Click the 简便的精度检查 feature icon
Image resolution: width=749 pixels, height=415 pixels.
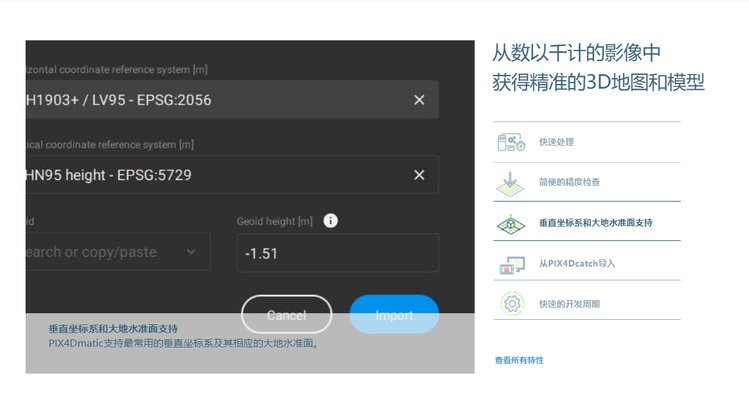pos(511,183)
